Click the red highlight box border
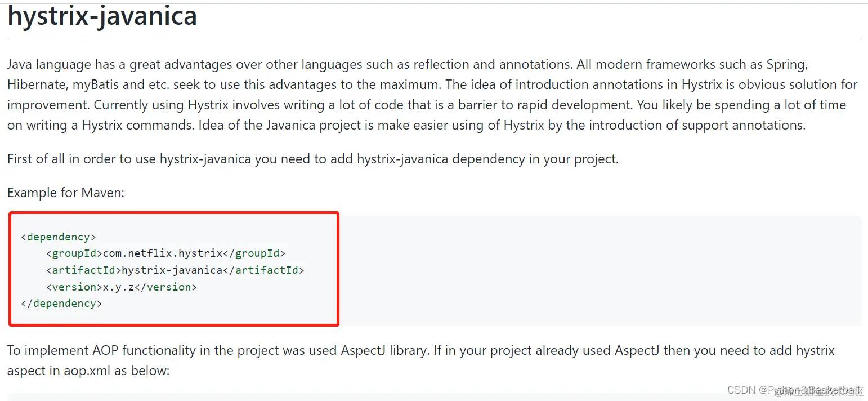Viewport: 868px width, 401px height. pyautogui.click(x=173, y=213)
